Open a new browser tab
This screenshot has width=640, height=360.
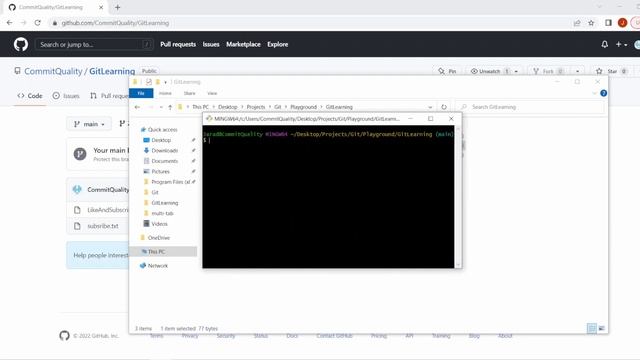118,7
